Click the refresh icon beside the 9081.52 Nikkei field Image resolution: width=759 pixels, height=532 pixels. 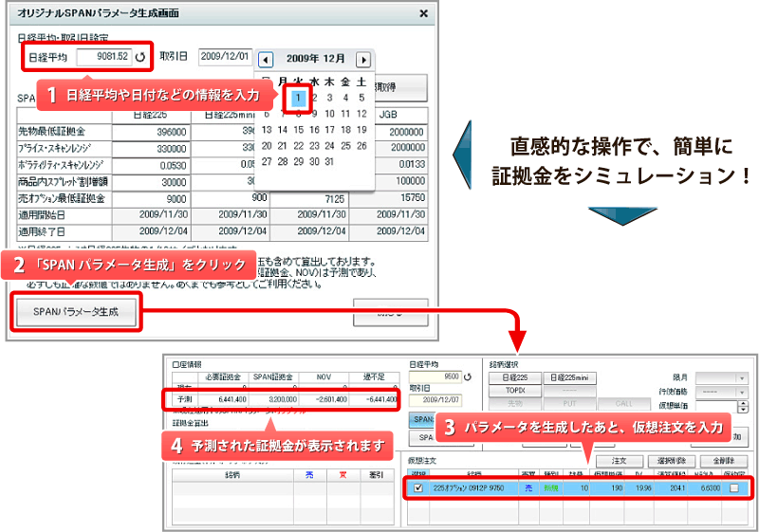139,57
